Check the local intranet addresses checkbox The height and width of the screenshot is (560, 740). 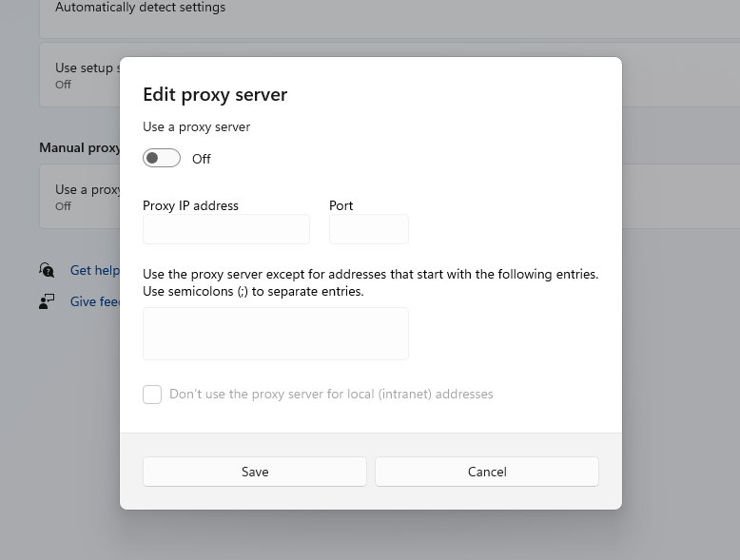point(152,394)
